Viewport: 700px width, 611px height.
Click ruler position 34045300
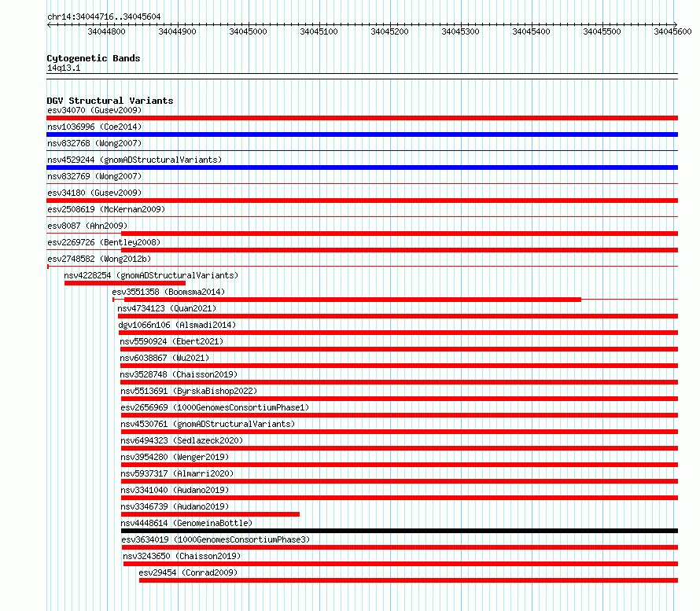(460, 31)
